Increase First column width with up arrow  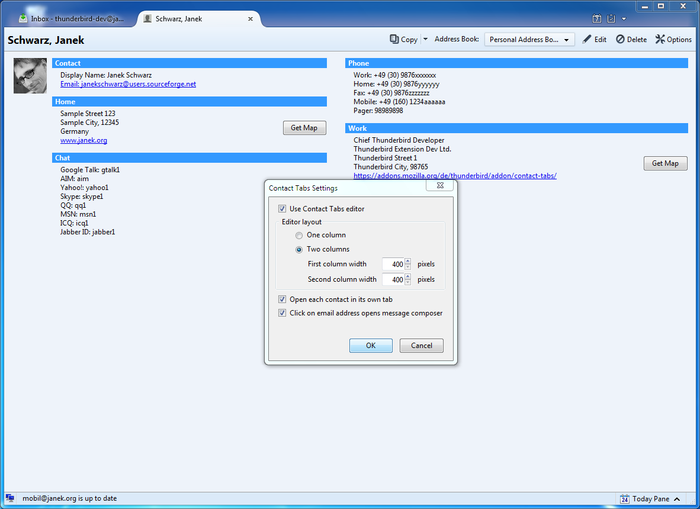408,261
